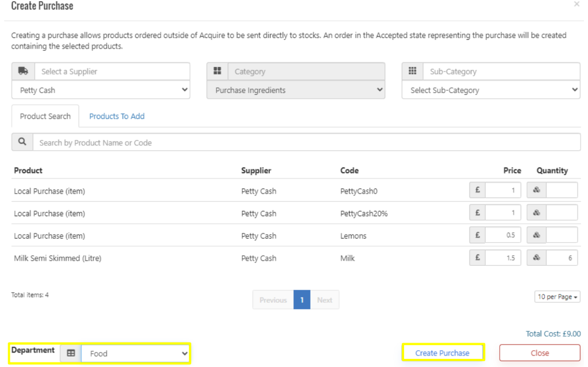Viewport: 588px width, 367px height.
Task: Go to page 1 in pagination
Action: coord(302,300)
